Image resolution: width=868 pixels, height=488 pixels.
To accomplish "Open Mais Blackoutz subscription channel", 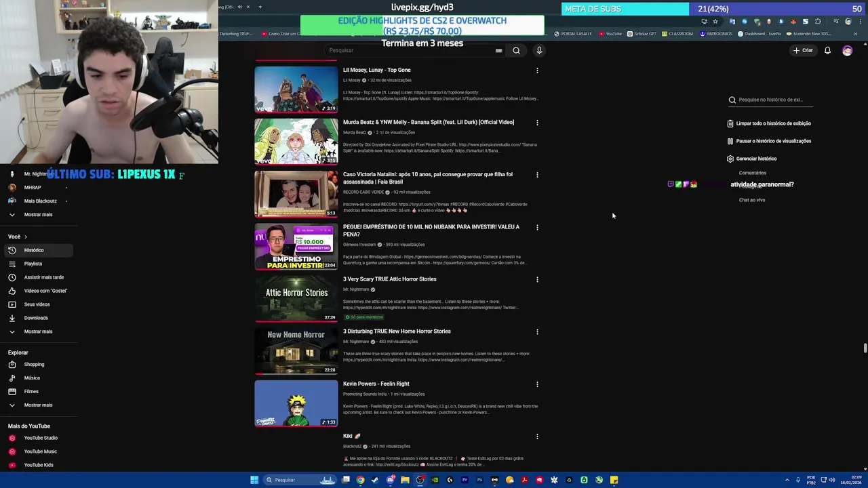I will click(x=38, y=201).
